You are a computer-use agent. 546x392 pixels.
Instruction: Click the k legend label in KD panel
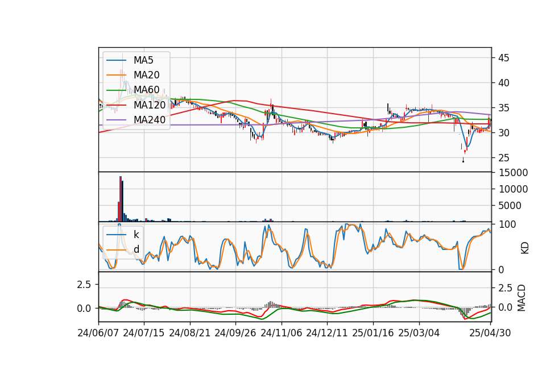point(136,235)
